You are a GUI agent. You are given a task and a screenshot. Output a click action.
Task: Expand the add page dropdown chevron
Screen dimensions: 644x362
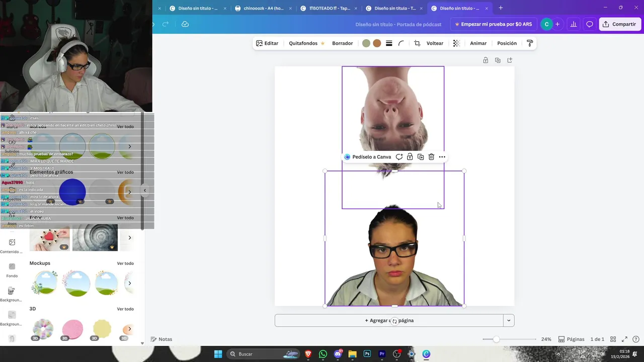[x=509, y=320]
